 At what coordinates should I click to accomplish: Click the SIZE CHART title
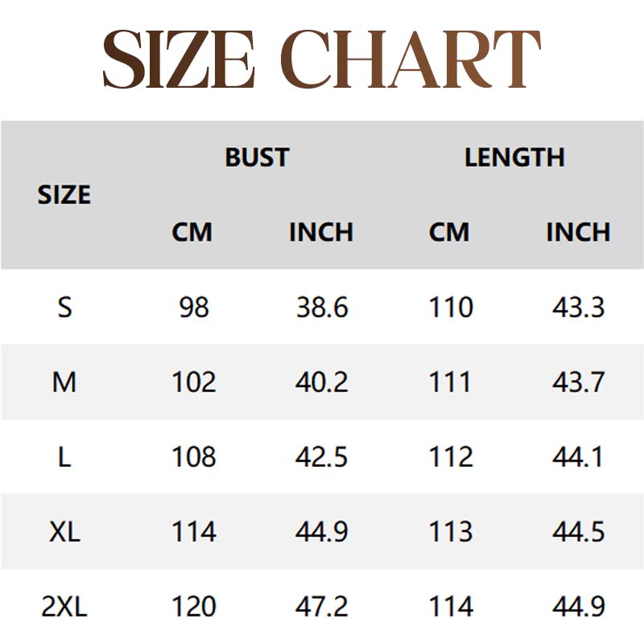point(322,59)
